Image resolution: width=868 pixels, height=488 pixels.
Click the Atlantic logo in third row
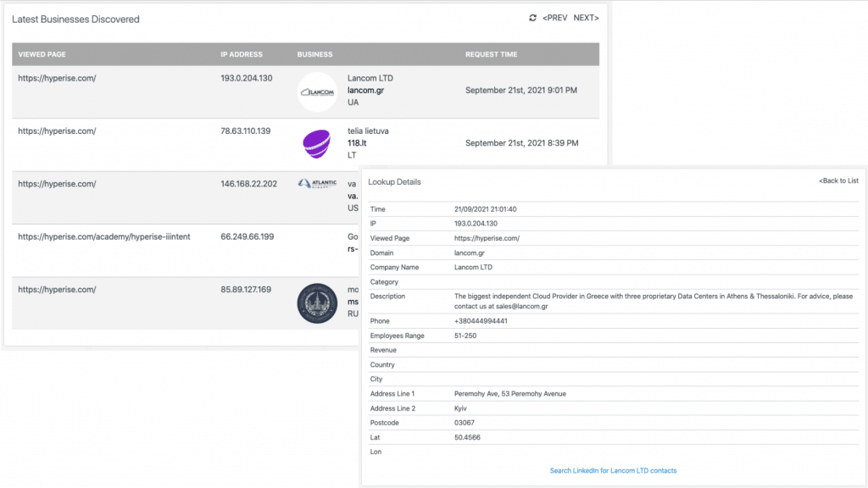point(317,184)
